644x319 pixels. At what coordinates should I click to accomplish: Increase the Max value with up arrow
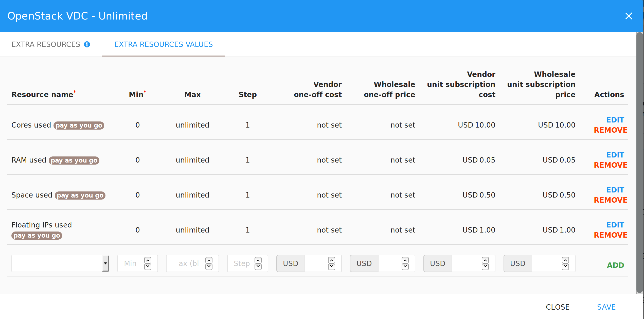(x=209, y=260)
